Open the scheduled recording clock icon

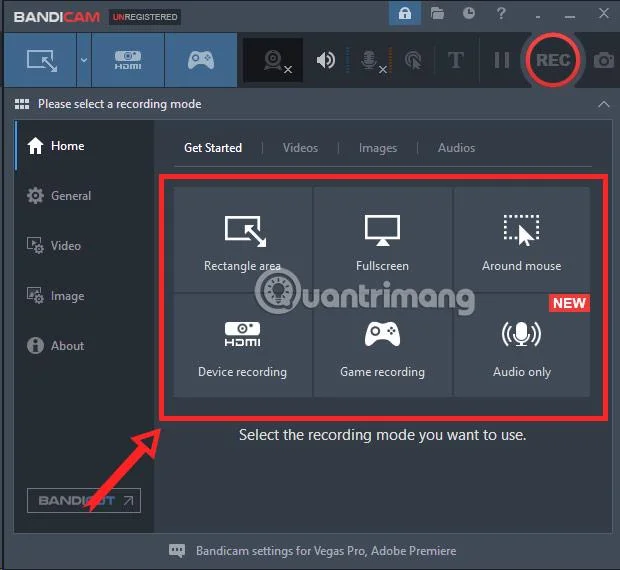pos(469,13)
